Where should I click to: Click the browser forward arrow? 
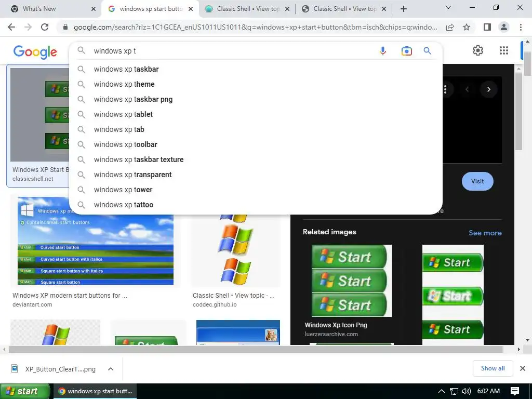28,27
